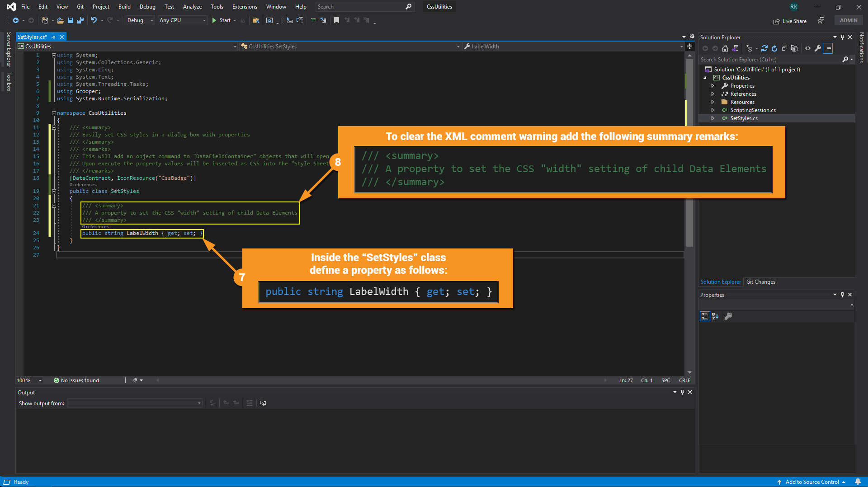Open Properties wrench icon in Solution Explorer toolbar

tap(818, 48)
